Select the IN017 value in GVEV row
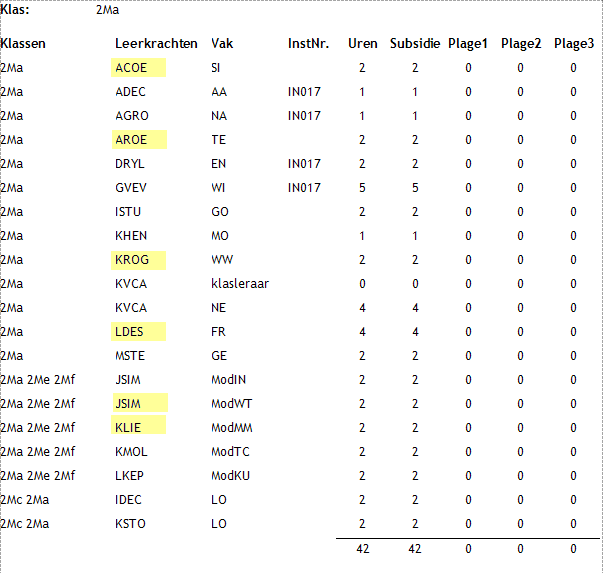This screenshot has width=603, height=573. (x=304, y=188)
